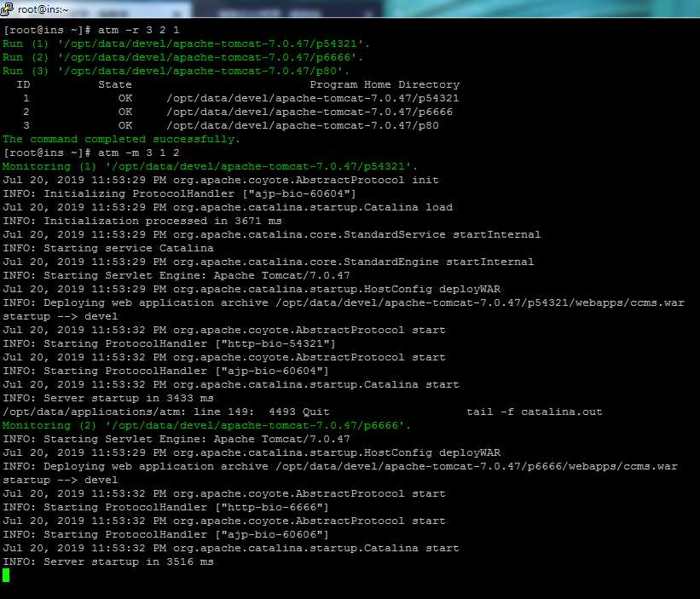Click 'The command completed successfully.' message
Viewport: 700px width, 599px height.
click(x=121, y=139)
